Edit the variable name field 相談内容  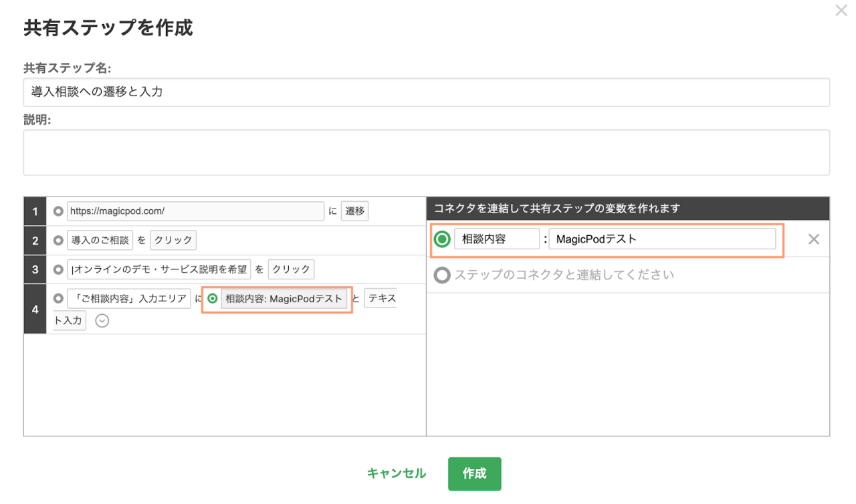coord(496,239)
